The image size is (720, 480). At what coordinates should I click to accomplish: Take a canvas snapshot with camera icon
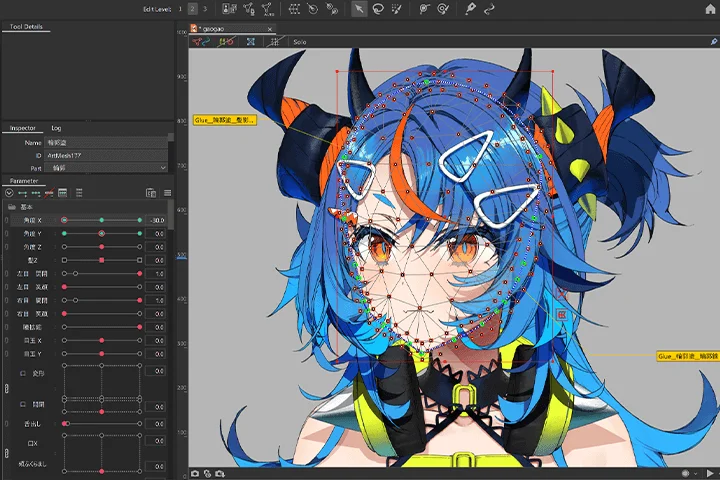[x=195, y=474]
